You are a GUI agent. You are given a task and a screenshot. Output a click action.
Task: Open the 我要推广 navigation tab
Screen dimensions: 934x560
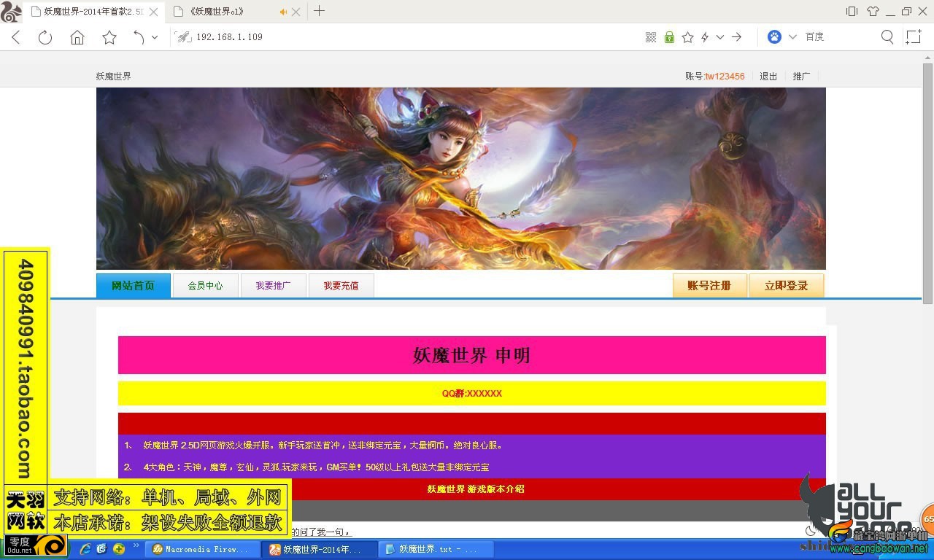[274, 286]
